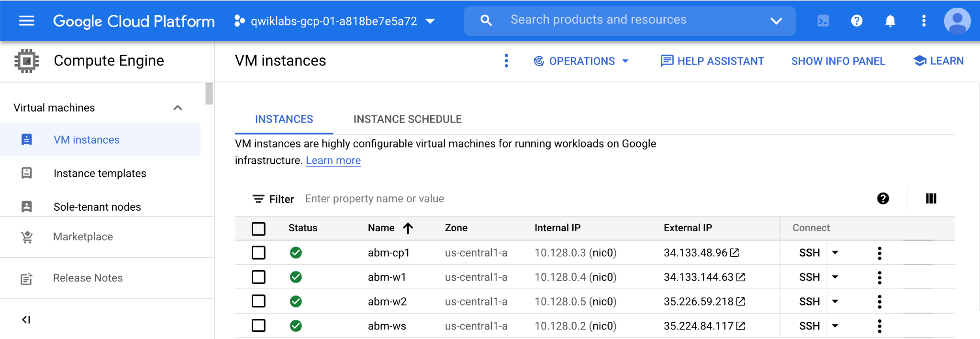The width and height of the screenshot is (980, 339).
Task: Open the help question mark menu
Action: click(857, 21)
